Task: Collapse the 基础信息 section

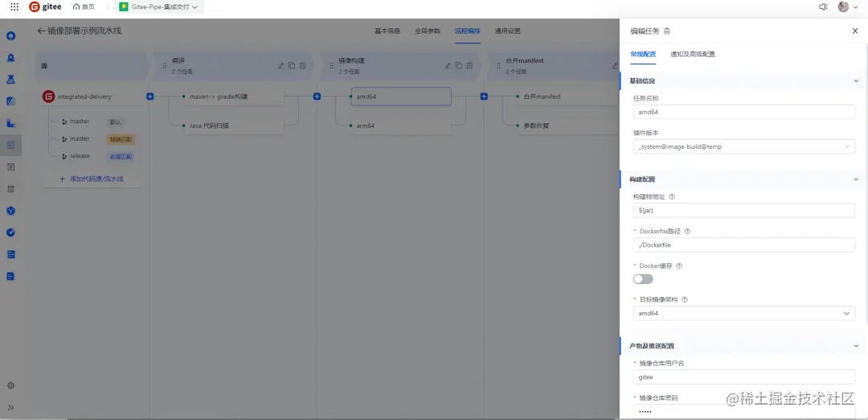Action: click(x=856, y=81)
